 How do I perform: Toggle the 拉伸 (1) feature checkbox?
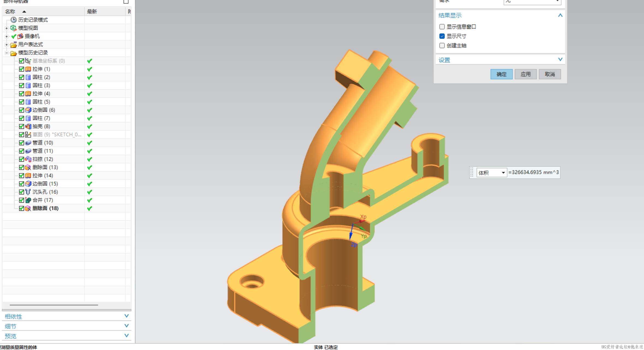coord(22,69)
